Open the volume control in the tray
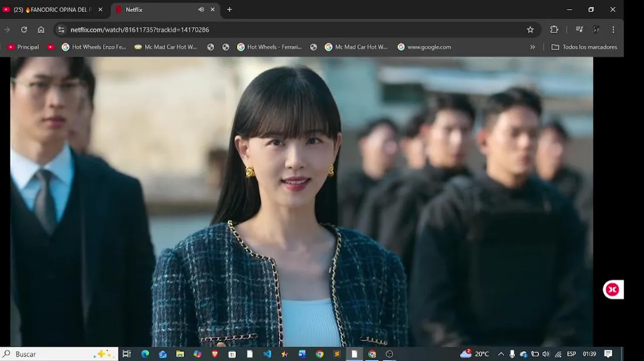Viewport: 644px width, 361px height. click(546, 354)
